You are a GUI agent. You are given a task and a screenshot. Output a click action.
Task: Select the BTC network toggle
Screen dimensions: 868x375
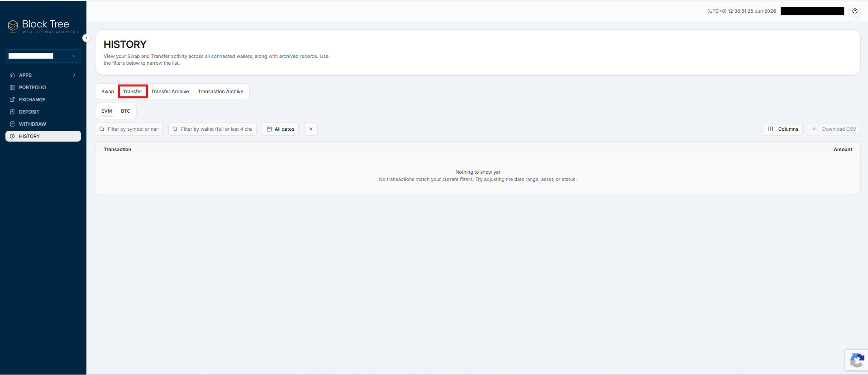tap(125, 111)
